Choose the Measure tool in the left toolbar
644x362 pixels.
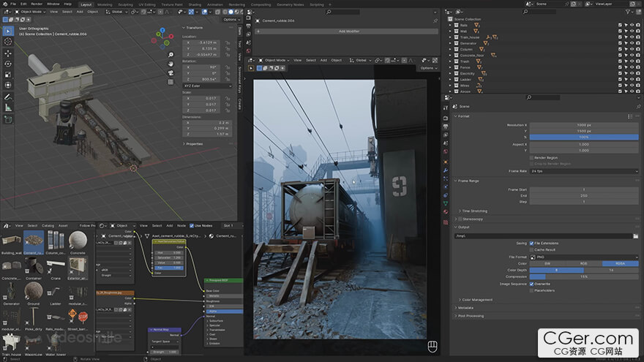click(x=8, y=107)
